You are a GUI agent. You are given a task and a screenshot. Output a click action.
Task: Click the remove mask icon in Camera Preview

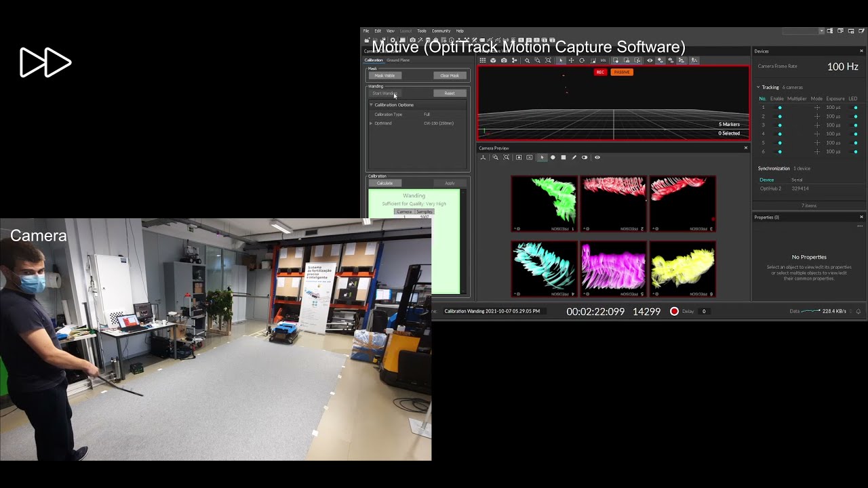529,157
